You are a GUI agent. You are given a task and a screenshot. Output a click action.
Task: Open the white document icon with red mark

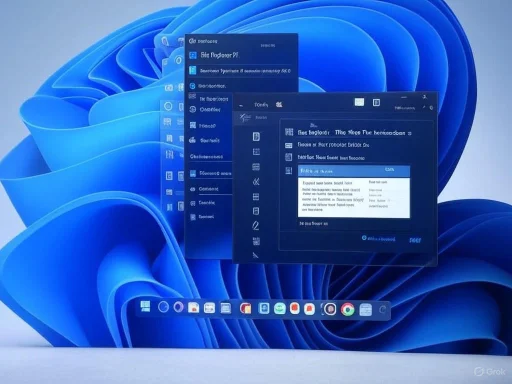(193, 307)
